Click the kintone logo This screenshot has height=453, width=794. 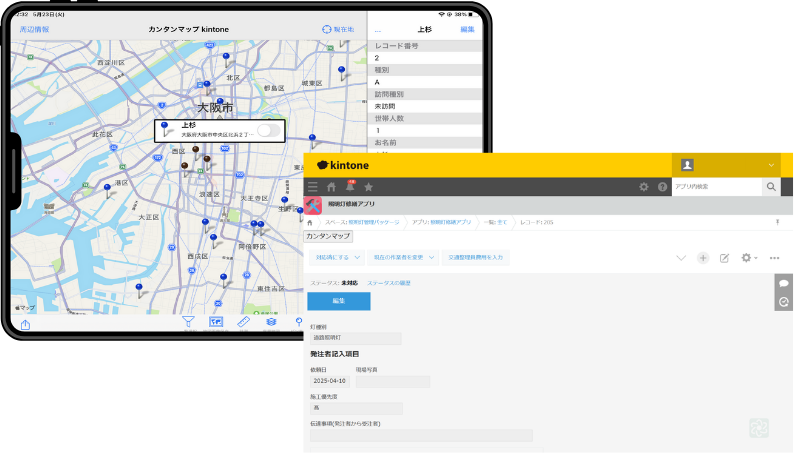coord(343,165)
